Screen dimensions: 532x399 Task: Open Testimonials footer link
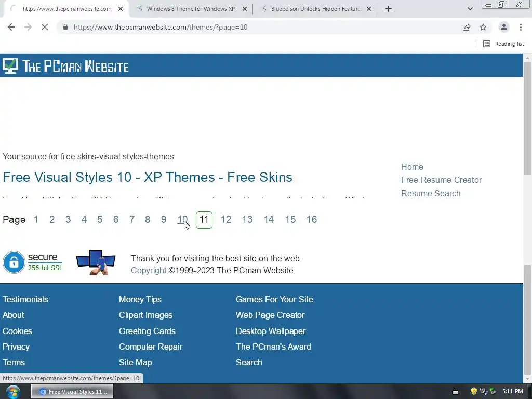(x=25, y=300)
